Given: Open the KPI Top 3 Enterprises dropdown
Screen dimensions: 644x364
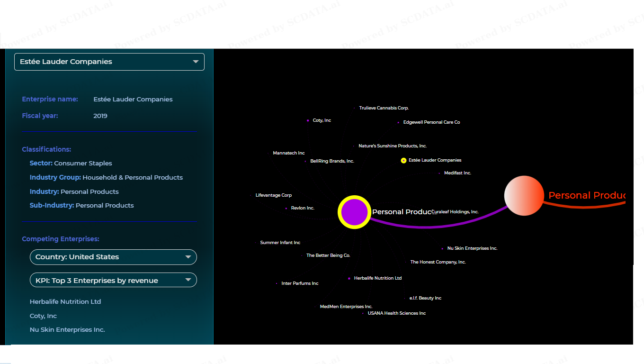Looking at the screenshot, I should pyautogui.click(x=113, y=280).
